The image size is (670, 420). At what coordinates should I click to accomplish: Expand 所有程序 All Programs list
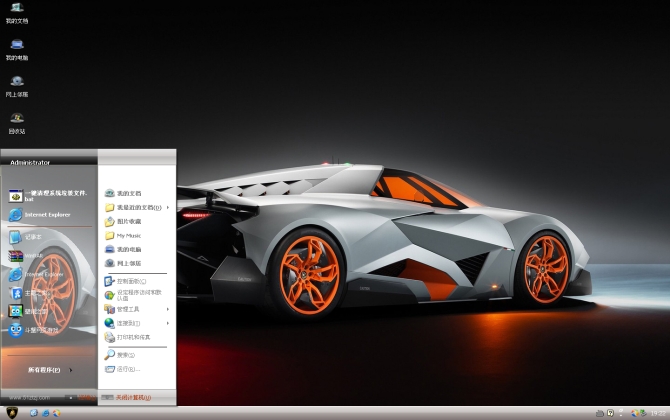tap(50, 370)
